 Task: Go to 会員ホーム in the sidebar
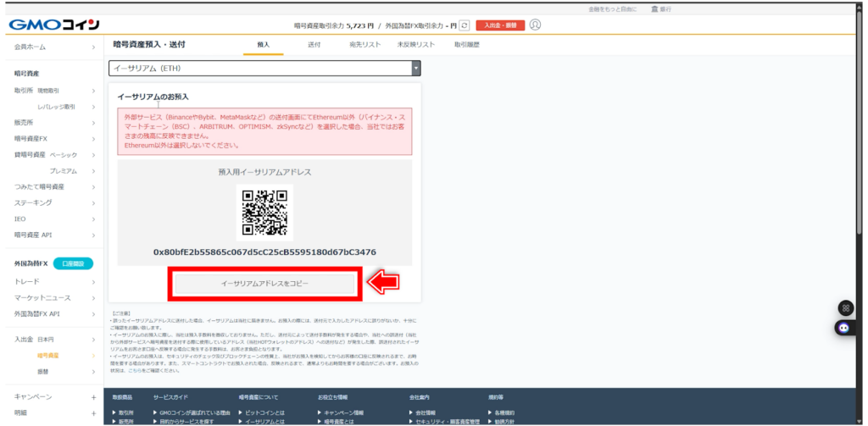(x=31, y=47)
